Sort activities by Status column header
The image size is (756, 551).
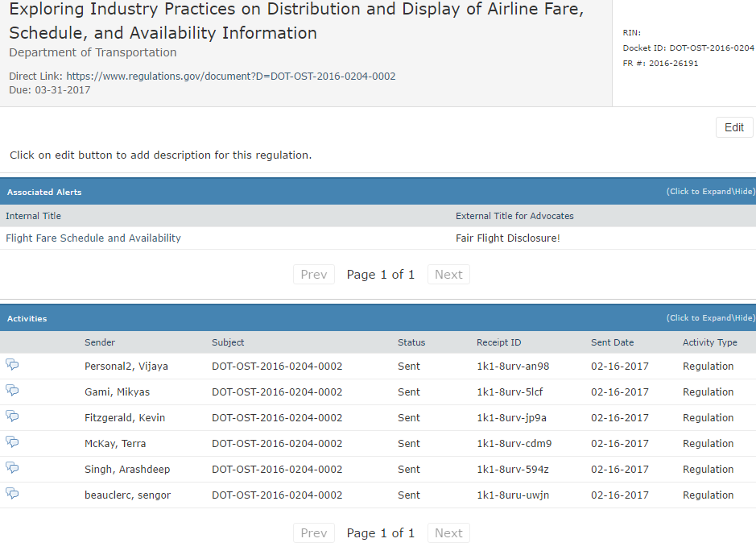(x=411, y=342)
